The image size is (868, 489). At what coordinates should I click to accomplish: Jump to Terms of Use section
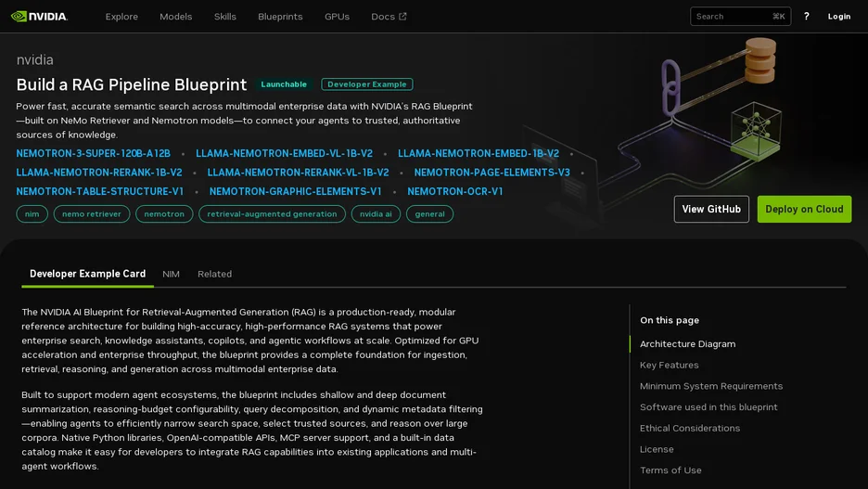pyautogui.click(x=670, y=470)
